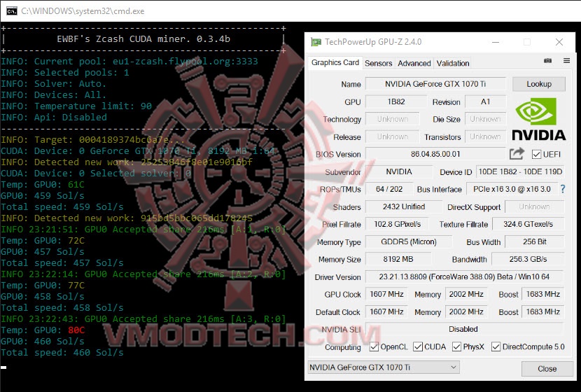
Task: Click the cmd.exe window title text
Action: click(x=83, y=11)
